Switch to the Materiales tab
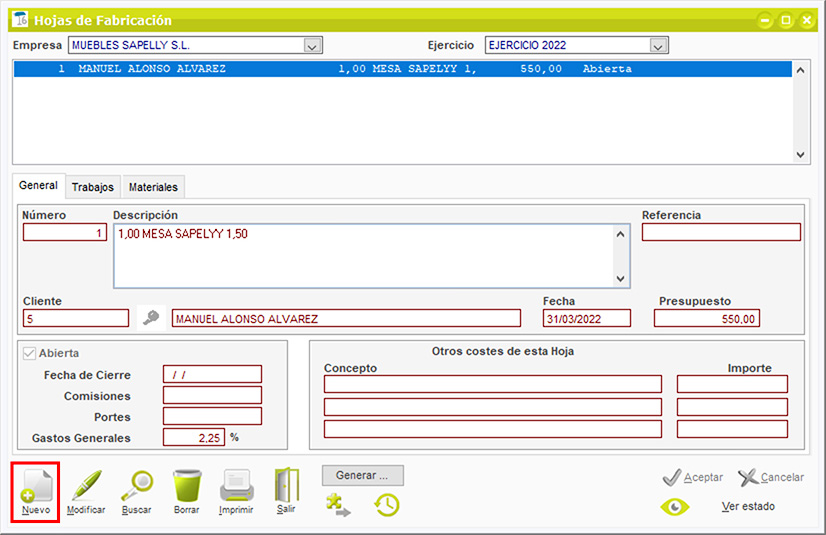826x535 pixels. (153, 187)
